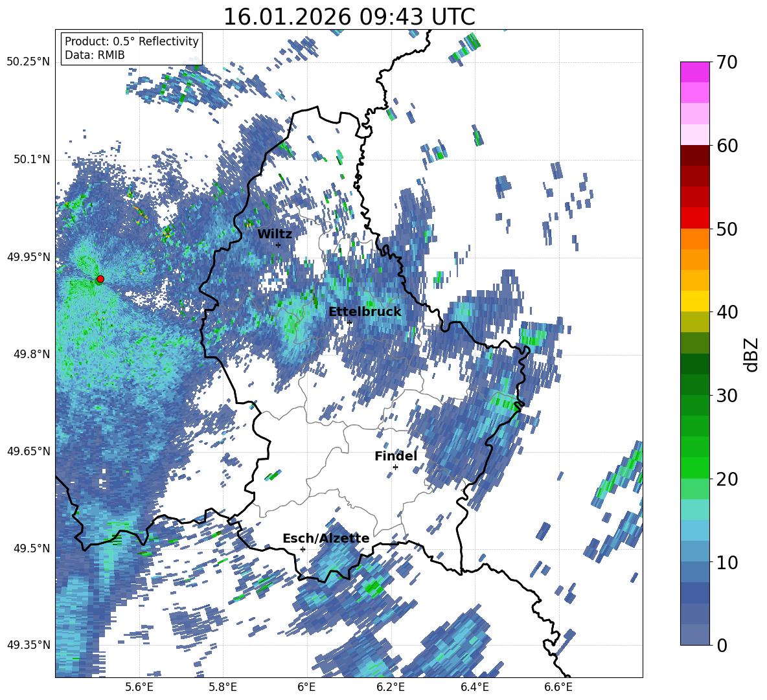Click the magenta segment of the colorbar
Screen dimensions: 767x700
[x=694, y=72]
